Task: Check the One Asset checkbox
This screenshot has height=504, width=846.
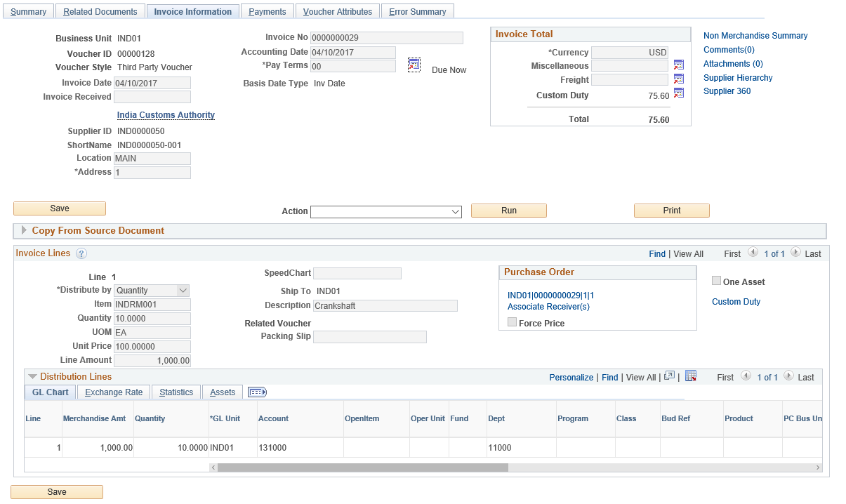Action: click(x=716, y=280)
